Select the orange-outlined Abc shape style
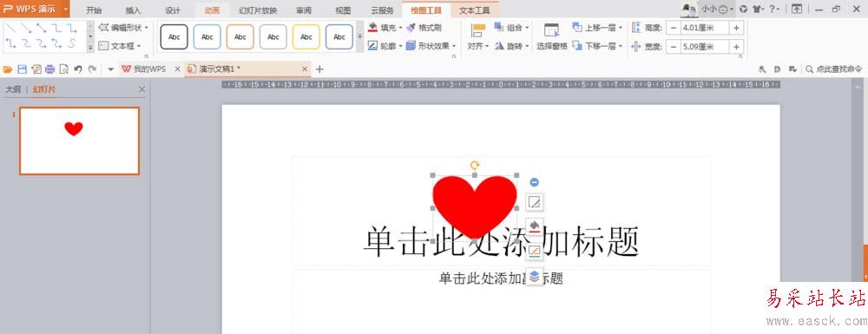The image size is (868, 334). (x=240, y=37)
